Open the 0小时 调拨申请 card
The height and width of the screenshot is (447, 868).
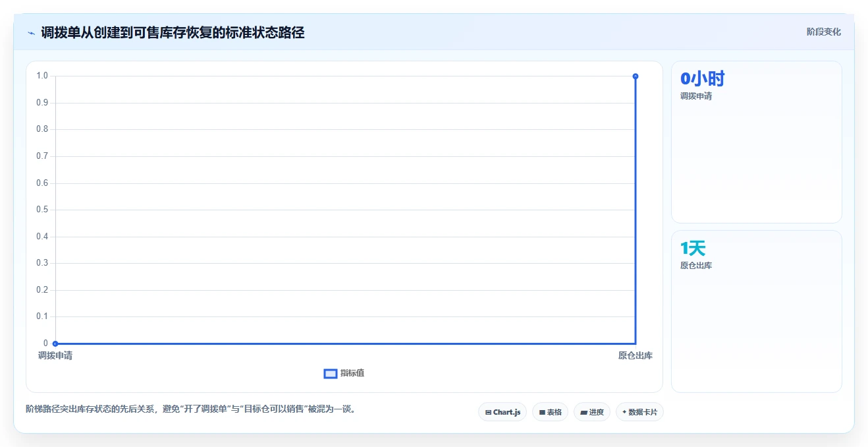coord(756,142)
